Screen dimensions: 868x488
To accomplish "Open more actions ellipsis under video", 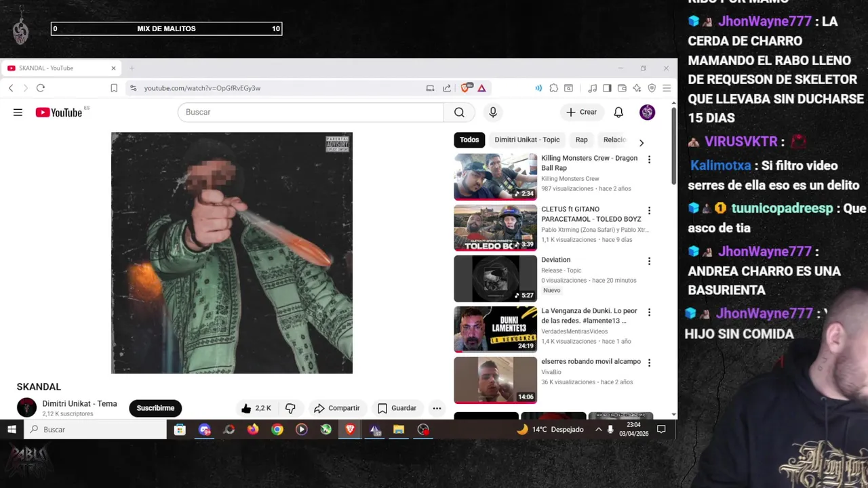I will pyautogui.click(x=437, y=408).
